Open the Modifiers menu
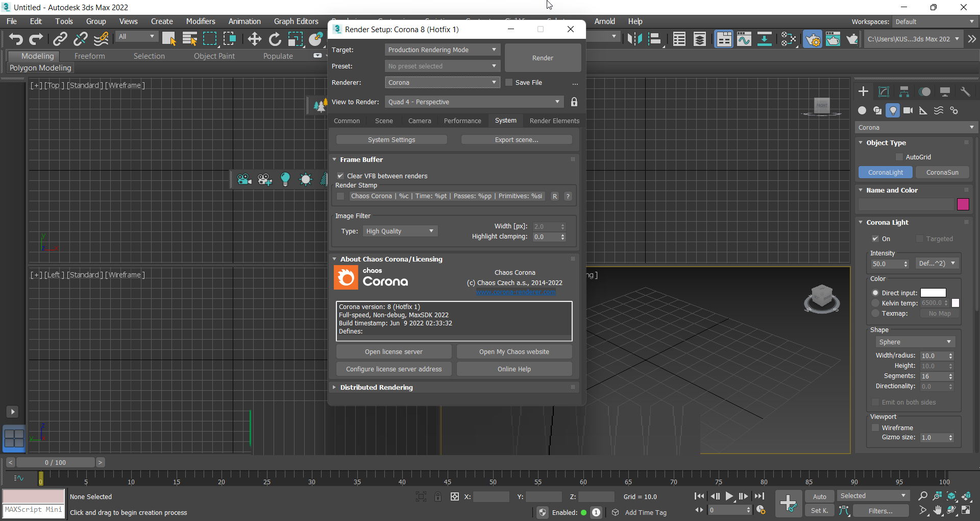The height and width of the screenshot is (521, 980). point(200,21)
